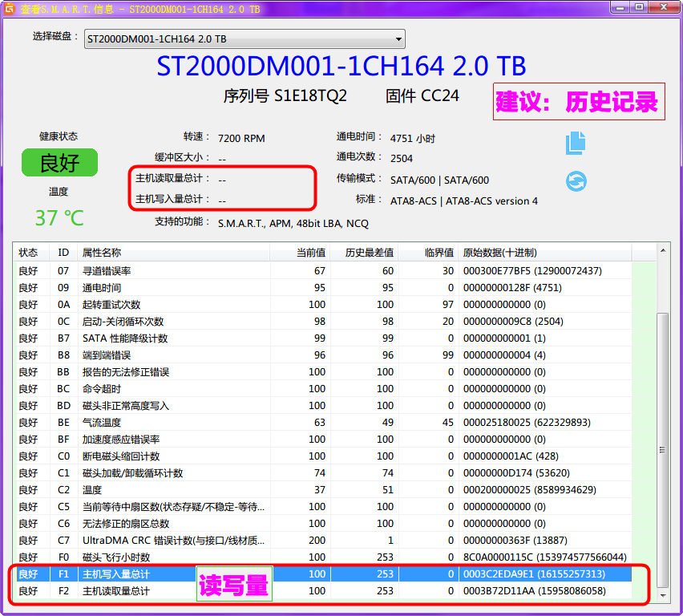
Task: Select the 端到端错误 row
Action: click(x=322, y=355)
